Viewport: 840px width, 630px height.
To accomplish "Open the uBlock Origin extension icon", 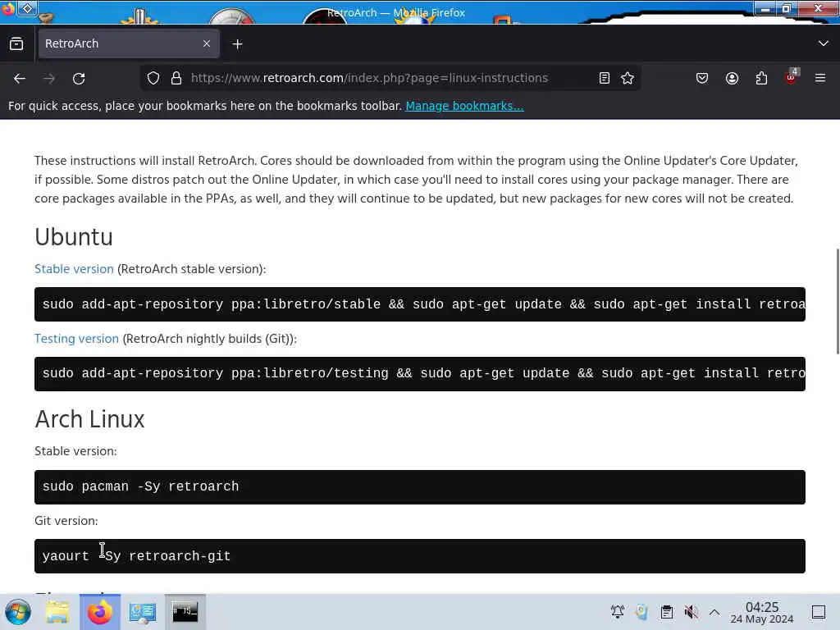I will [791, 78].
